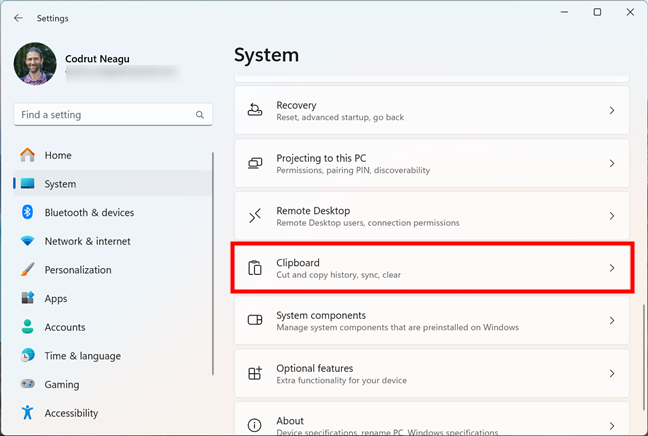Open the Clipboard title text
This screenshot has width=648, height=436.
pyautogui.click(x=298, y=263)
